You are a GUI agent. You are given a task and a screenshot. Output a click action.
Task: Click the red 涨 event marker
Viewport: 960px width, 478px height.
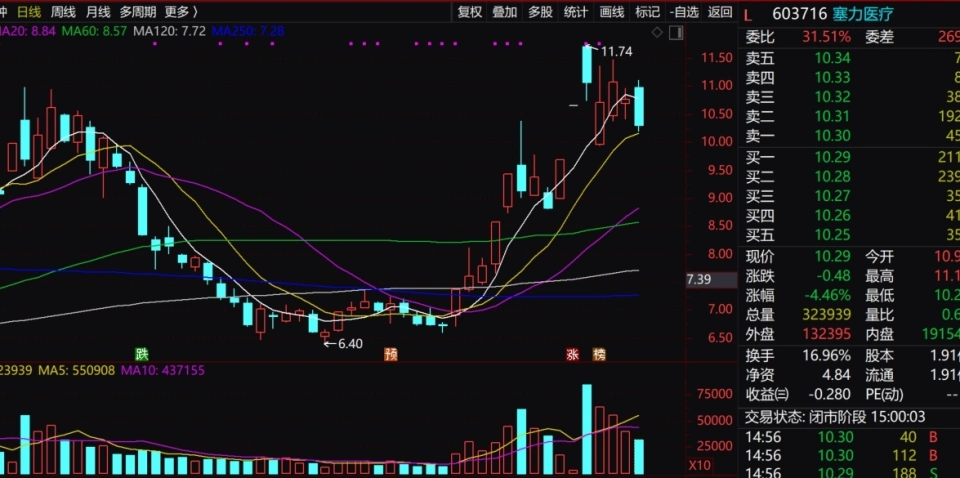(574, 354)
